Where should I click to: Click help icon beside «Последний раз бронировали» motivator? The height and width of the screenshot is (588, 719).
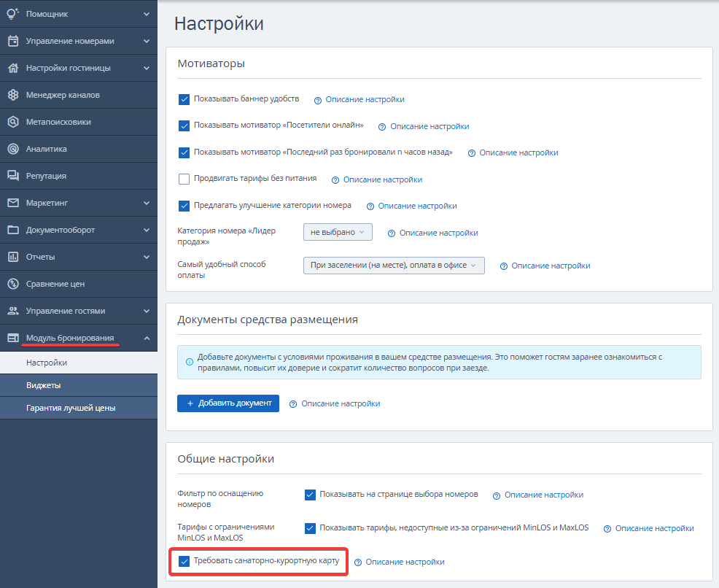click(x=471, y=153)
